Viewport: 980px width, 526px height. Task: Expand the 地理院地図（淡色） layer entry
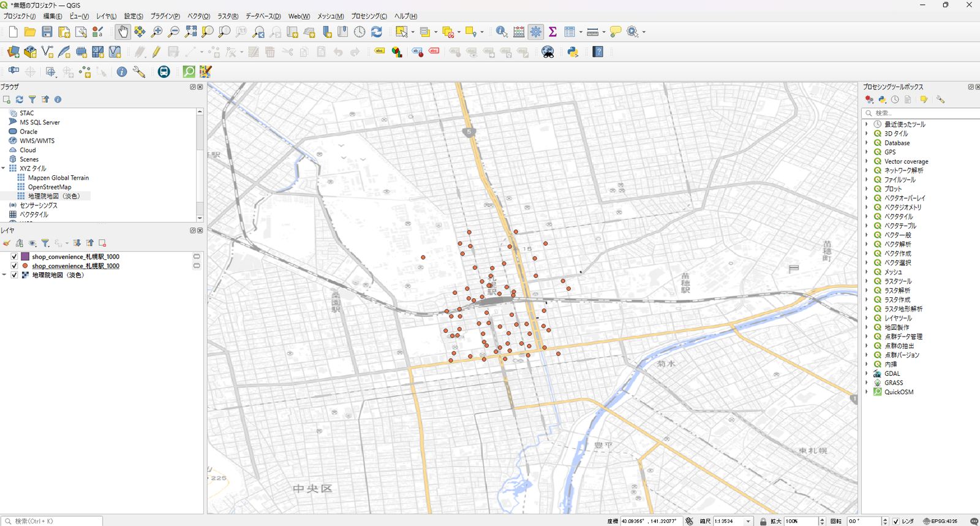click(4, 275)
